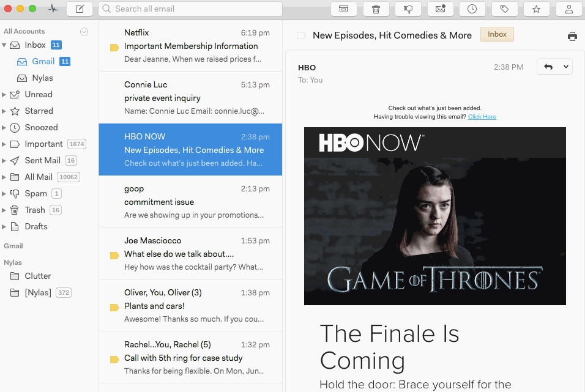Image resolution: width=585 pixels, height=392 pixels.
Task: Click the compose new message icon
Action: 80,9
